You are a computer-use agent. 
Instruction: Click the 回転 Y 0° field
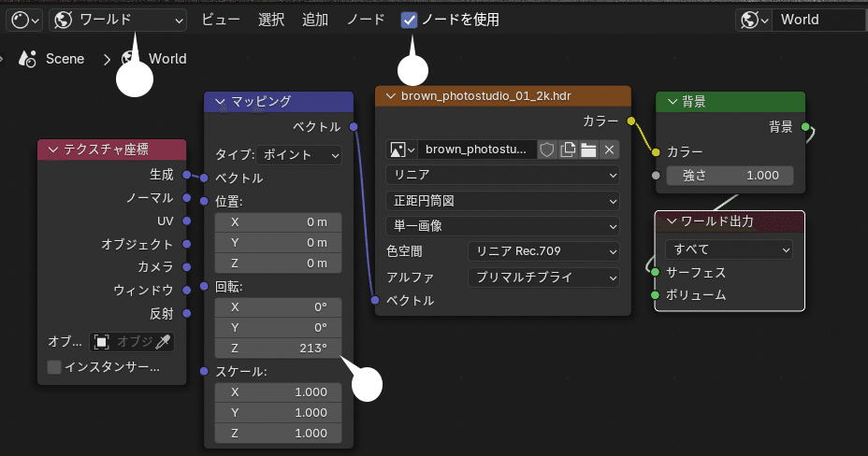279,328
